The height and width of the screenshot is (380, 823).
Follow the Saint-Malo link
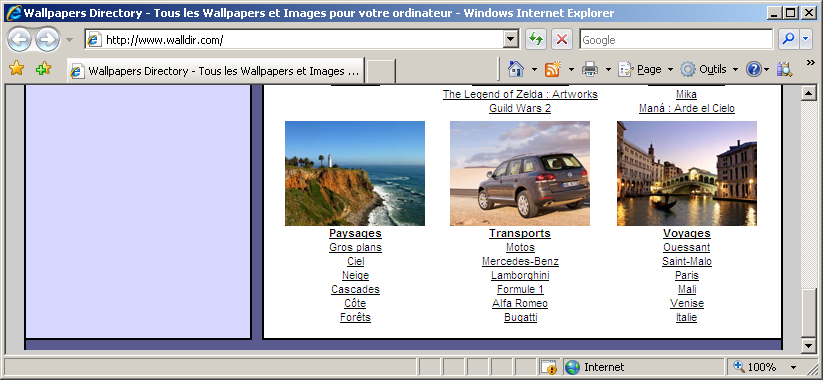click(x=687, y=261)
